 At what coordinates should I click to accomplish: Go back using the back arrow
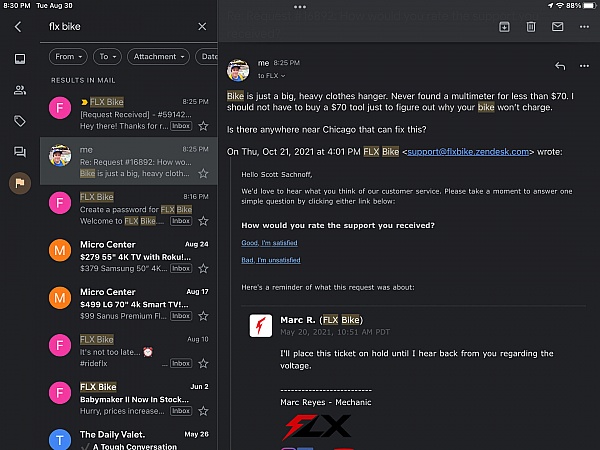click(18, 27)
